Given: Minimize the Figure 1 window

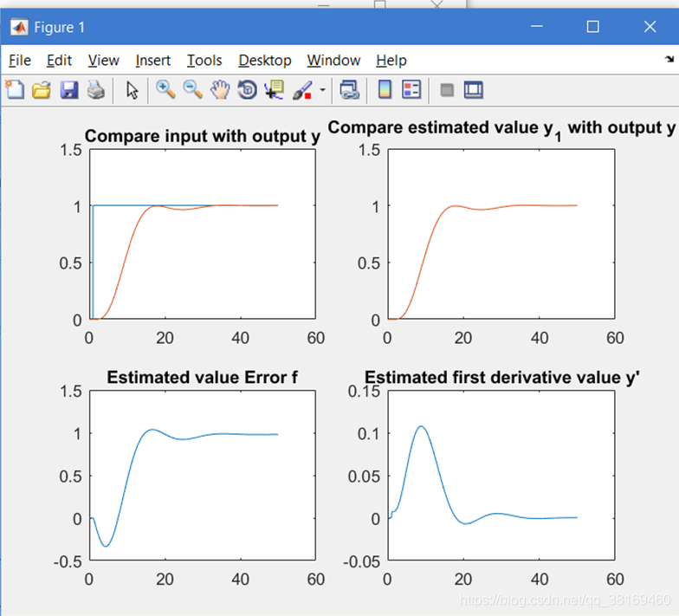Looking at the screenshot, I should click(x=537, y=26).
